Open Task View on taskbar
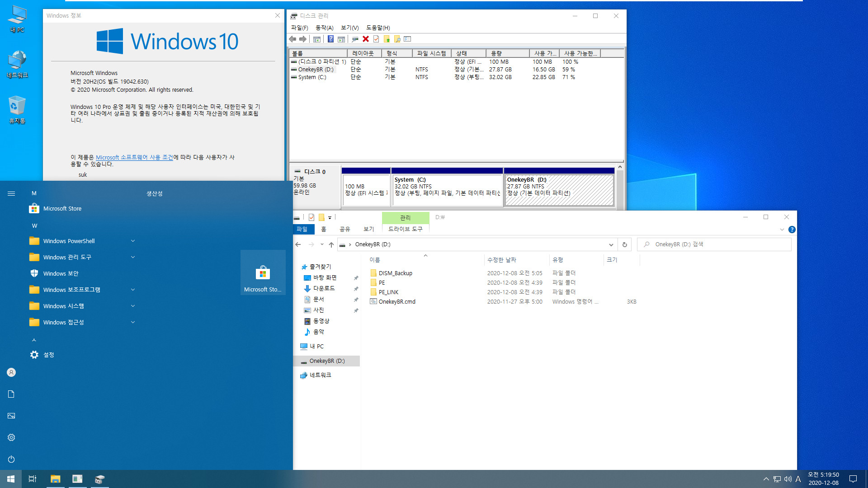 point(33,479)
